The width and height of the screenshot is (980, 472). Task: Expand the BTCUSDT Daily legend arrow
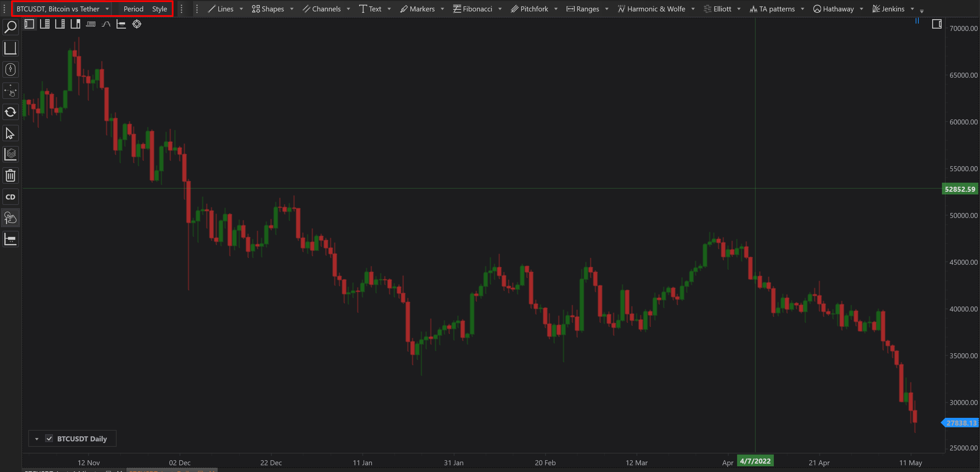(37, 439)
